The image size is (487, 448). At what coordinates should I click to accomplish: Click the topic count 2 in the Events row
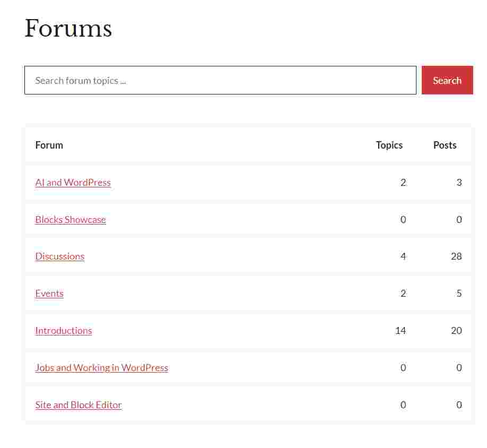click(x=403, y=294)
